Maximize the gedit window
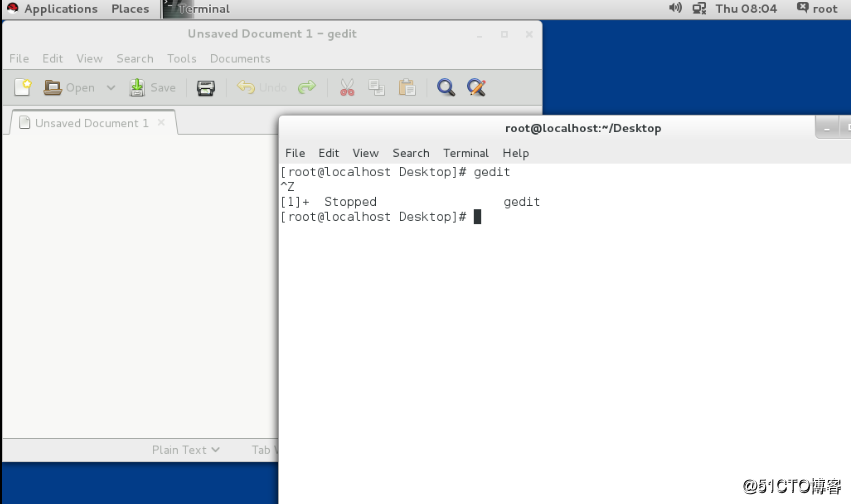Viewport: 851px width, 504px height. (504, 34)
